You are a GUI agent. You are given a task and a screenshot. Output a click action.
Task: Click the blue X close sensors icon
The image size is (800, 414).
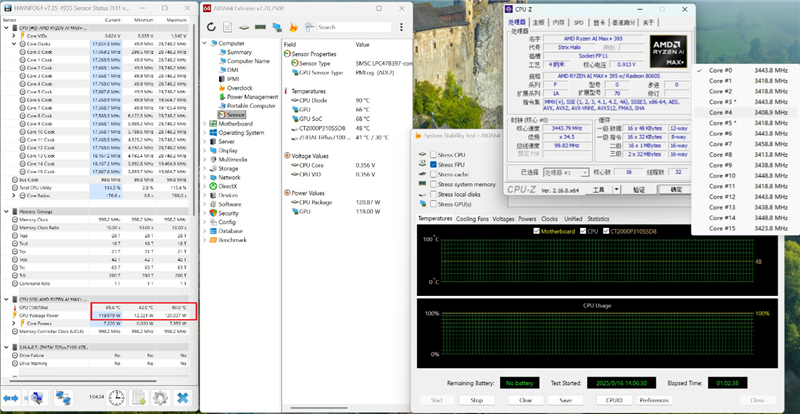183,398
